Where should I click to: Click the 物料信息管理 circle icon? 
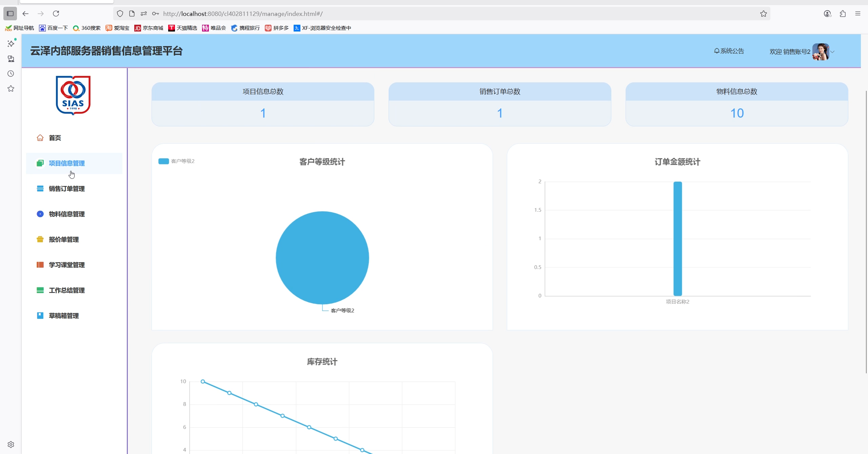[x=40, y=214]
